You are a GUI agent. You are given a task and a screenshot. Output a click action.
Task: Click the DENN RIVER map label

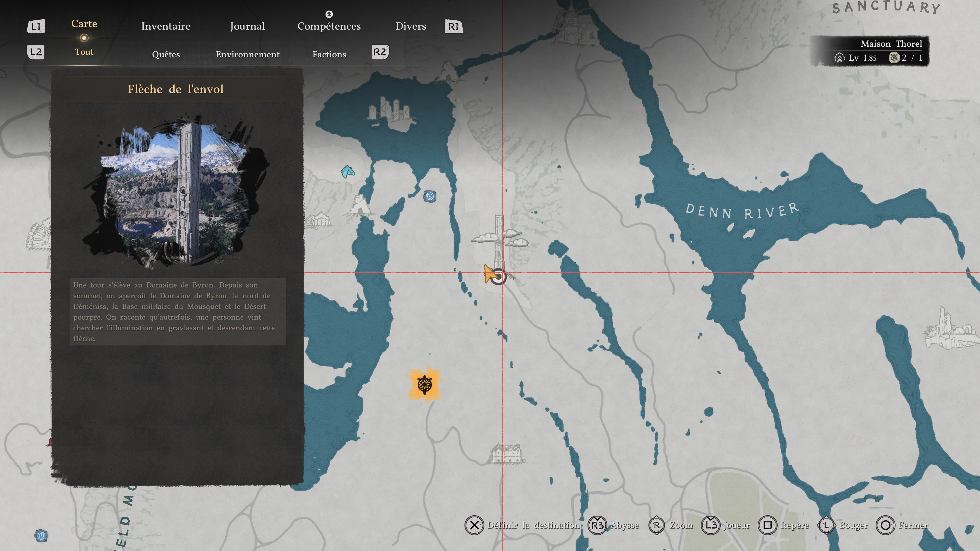coord(742,211)
